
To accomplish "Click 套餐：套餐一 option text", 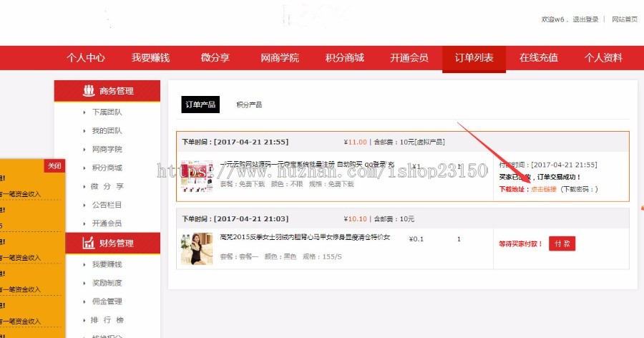I will pos(239,256).
